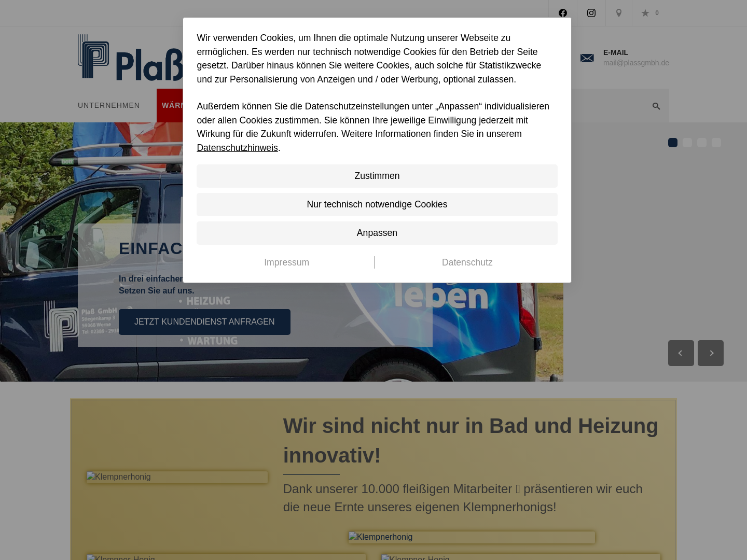Select the second slider dot
Viewport: 747px width, 560px height.
click(687, 143)
